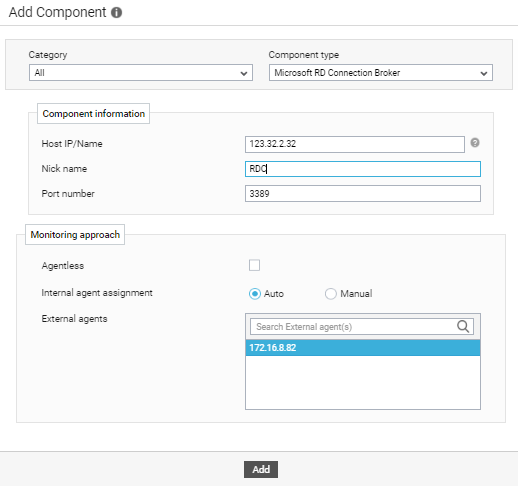Click the Component type chevron arrow

tap(484, 73)
